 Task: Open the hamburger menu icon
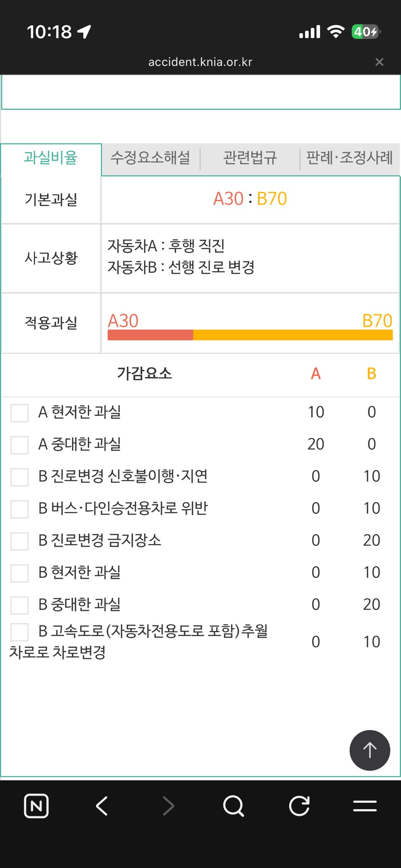365,806
